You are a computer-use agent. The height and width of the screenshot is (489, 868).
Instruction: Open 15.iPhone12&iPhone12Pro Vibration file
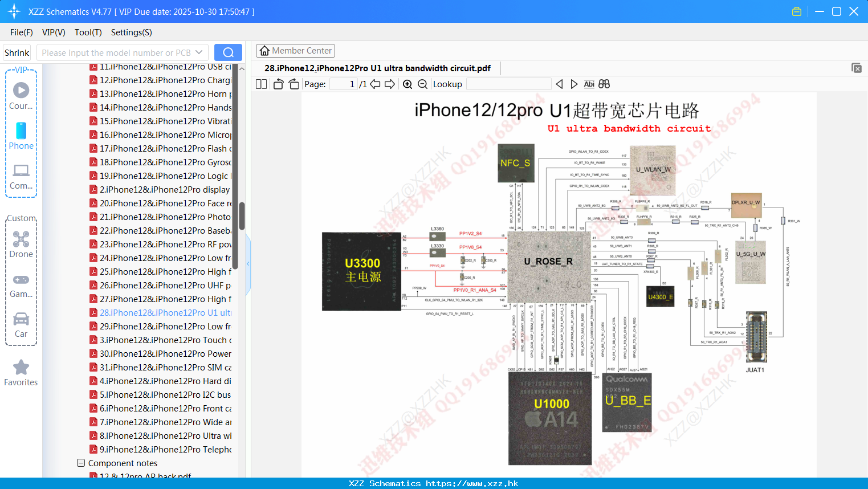tap(161, 121)
